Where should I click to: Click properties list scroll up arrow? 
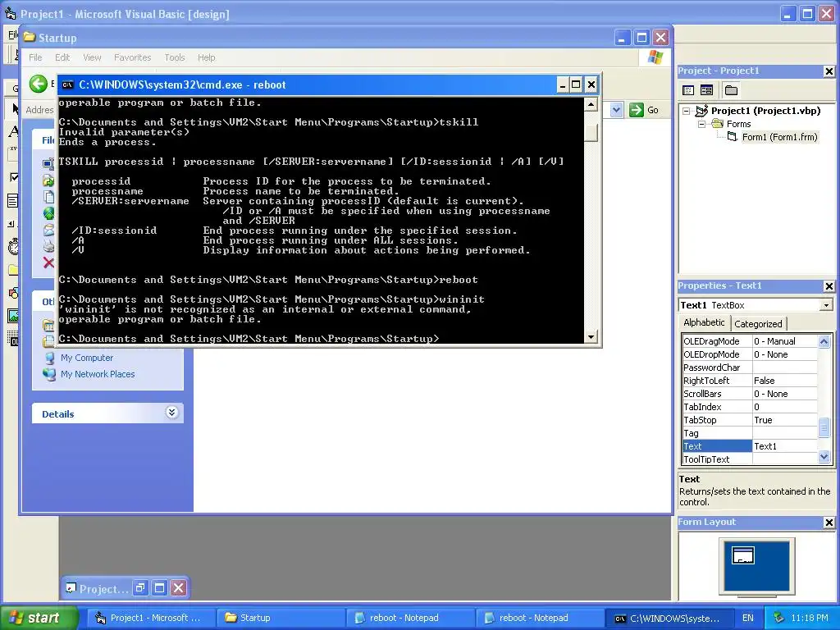click(824, 341)
